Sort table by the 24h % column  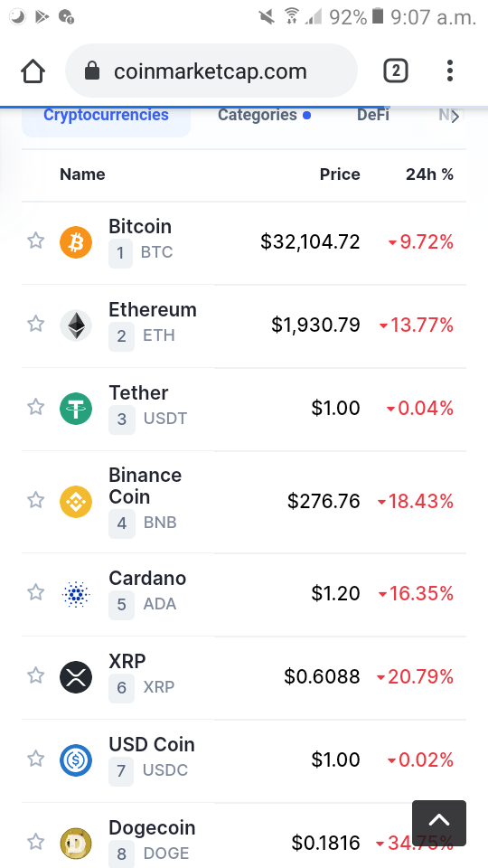tap(429, 175)
